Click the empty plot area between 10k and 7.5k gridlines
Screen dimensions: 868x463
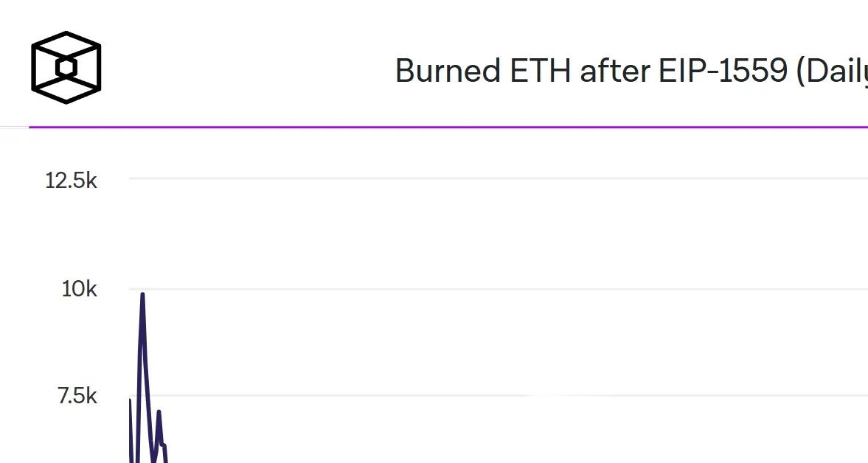coord(479,343)
